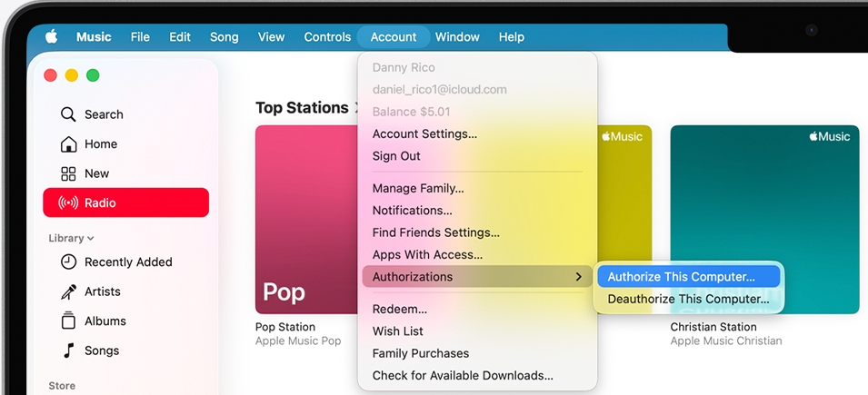Open the New section in sidebar
Screen dimensions: 868x395
(x=125, y=173)
